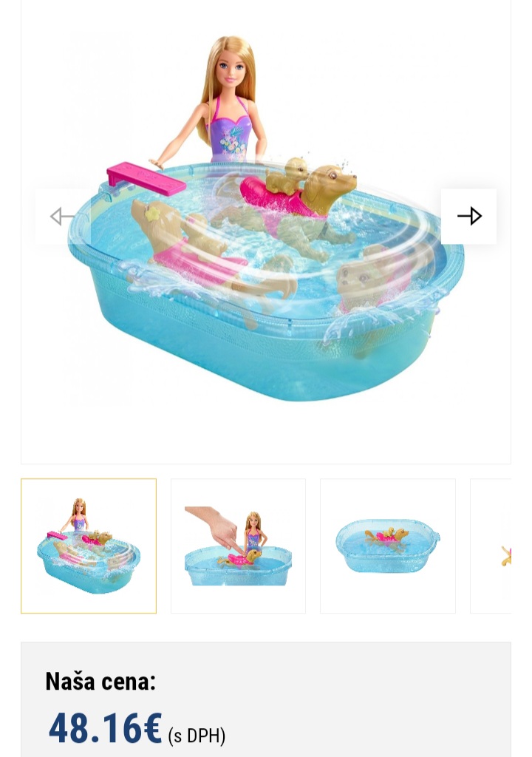Image resolution: width=532 pixels, height=757 pixels.
Task: Select the first thumbnail with yellow border
Action: tap(89, 546)
